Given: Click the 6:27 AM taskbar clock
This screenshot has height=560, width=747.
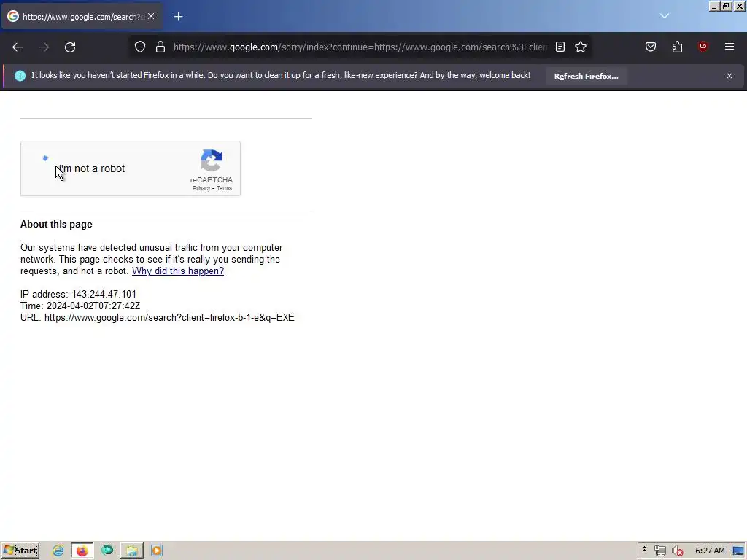Looking at the screenshot, I should click(x=710, y=551).
